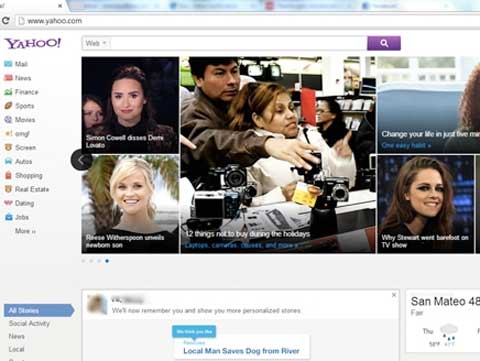Select the first carousel page dot
Screen dimensions: 480x361
coord(83,261)
